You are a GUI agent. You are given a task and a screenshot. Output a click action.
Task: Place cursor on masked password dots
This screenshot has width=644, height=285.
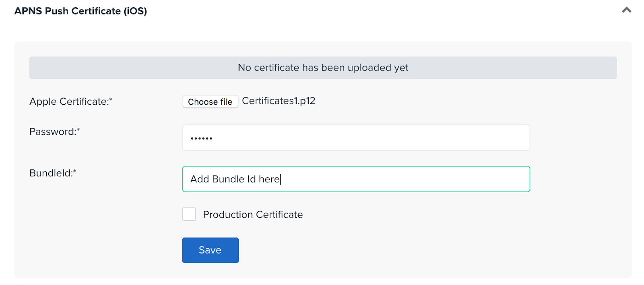click(x=201, y=138)
